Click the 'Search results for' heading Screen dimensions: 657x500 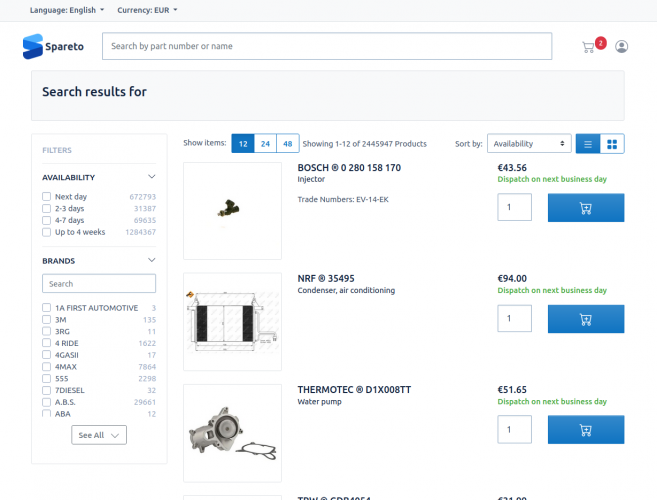coord(94,92)
